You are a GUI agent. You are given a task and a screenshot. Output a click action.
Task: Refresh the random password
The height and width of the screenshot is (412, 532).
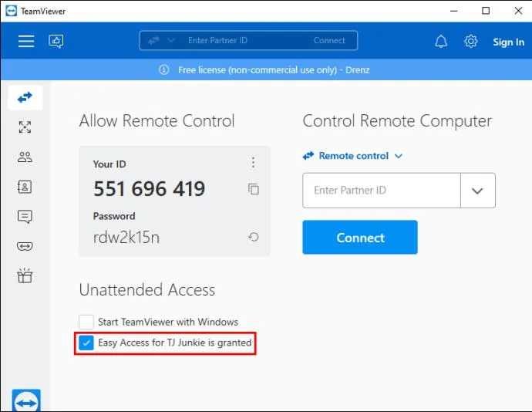(x=254, y=237)
